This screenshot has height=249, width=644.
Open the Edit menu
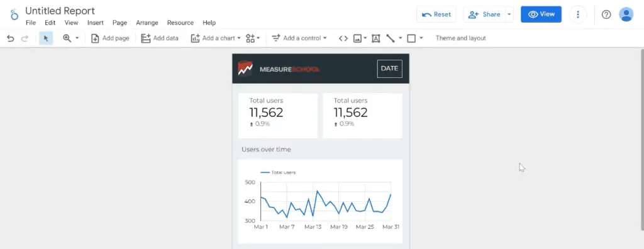50,23
